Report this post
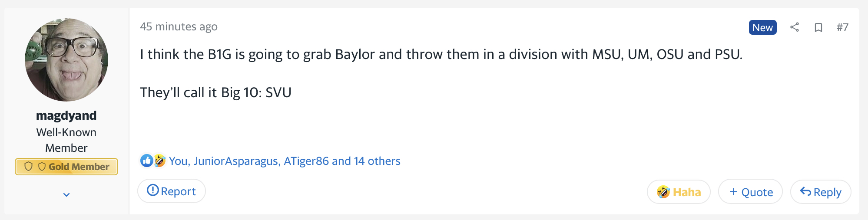 (x=172, y=191)
